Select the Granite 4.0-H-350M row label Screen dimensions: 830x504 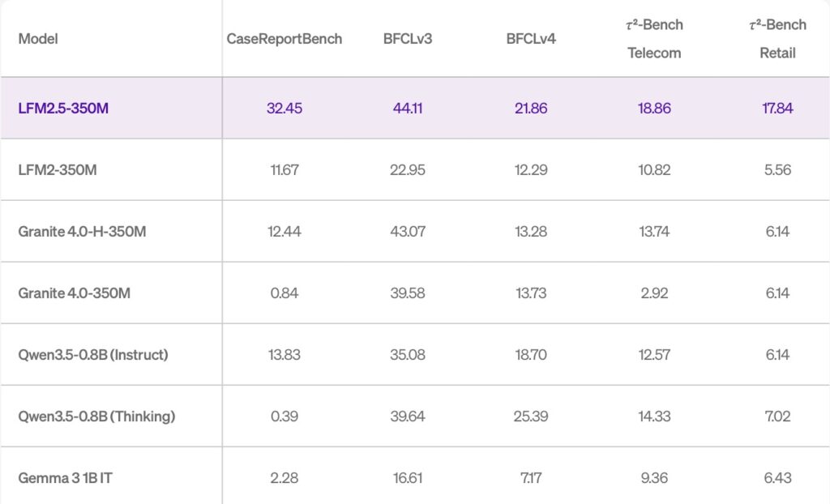pyautogui.click(x=82, y=232)
